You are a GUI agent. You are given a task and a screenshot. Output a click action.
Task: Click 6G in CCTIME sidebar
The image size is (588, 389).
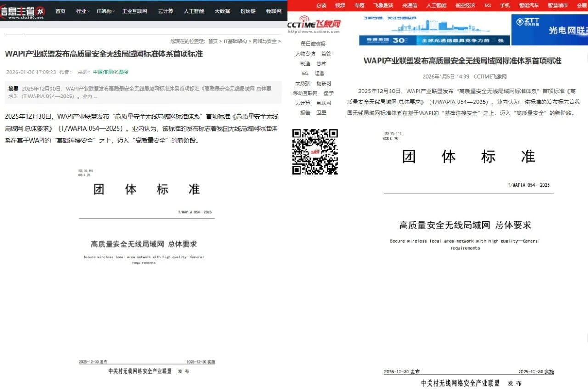pos(305,74)
